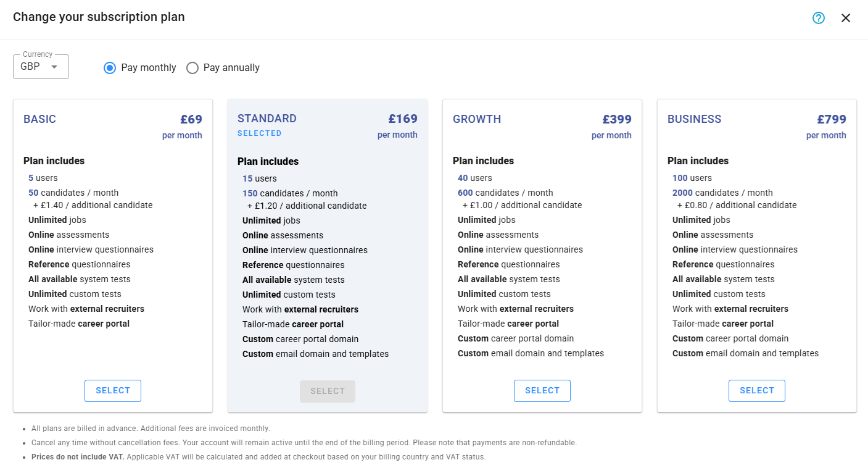
Task: Close the subscription plan dialog
Action: [846, 18]
